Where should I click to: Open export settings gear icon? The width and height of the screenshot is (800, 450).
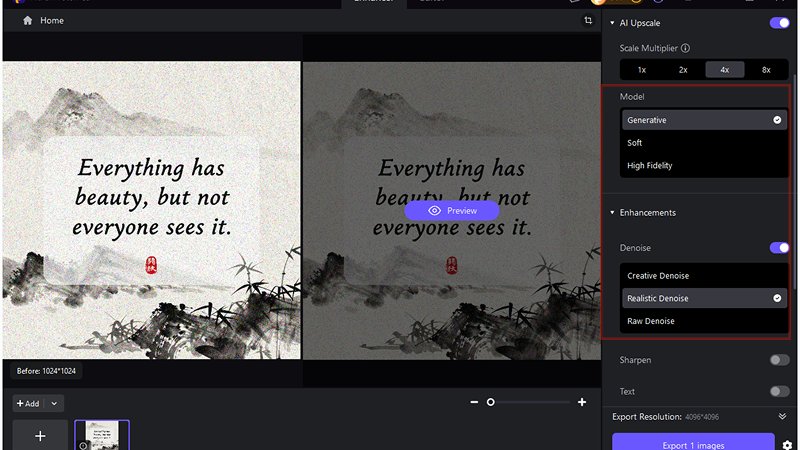(x=787, y=445)
